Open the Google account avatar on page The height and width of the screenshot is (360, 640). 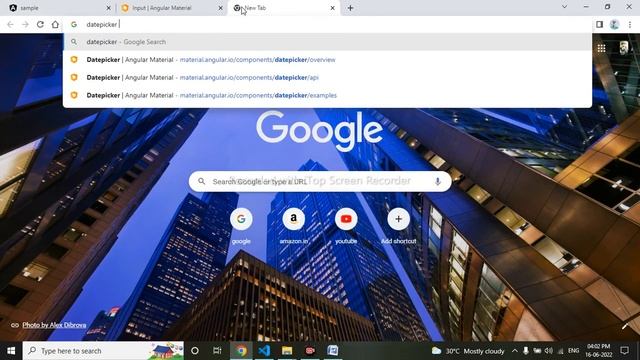(623, 48)
